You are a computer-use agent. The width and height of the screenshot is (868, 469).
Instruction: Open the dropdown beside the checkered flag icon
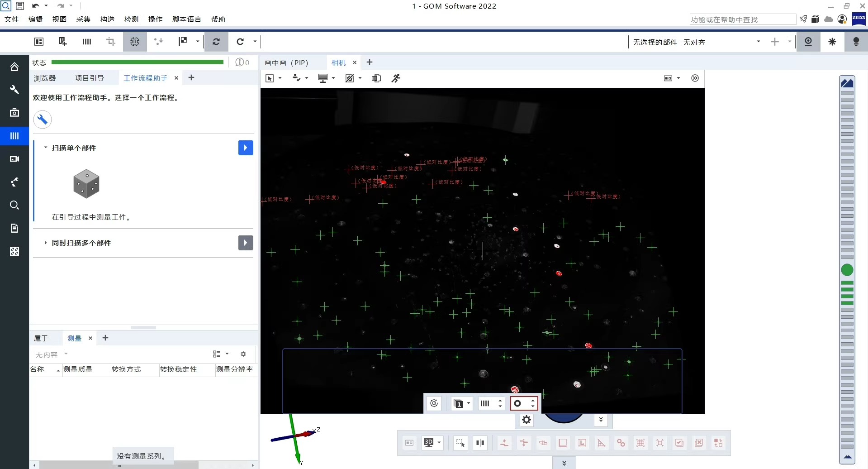coord(198,42)
